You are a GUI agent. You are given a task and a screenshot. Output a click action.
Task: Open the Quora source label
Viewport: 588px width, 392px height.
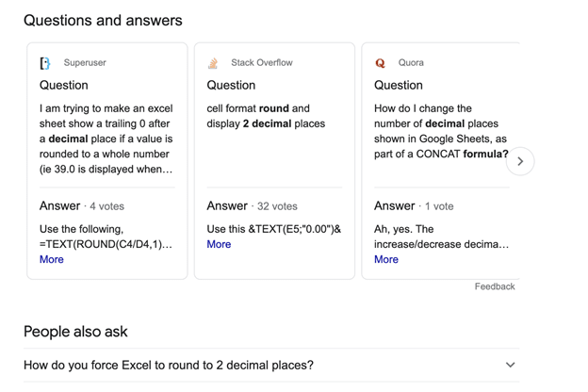411,63
